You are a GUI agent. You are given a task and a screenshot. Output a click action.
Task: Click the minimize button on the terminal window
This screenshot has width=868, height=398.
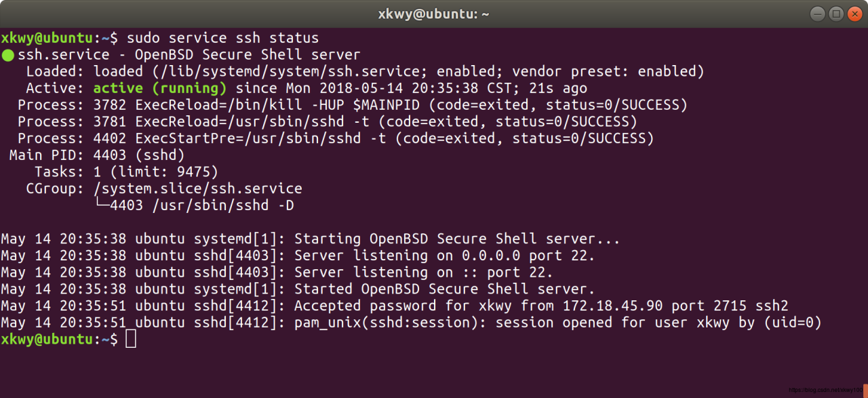[817, 13]
